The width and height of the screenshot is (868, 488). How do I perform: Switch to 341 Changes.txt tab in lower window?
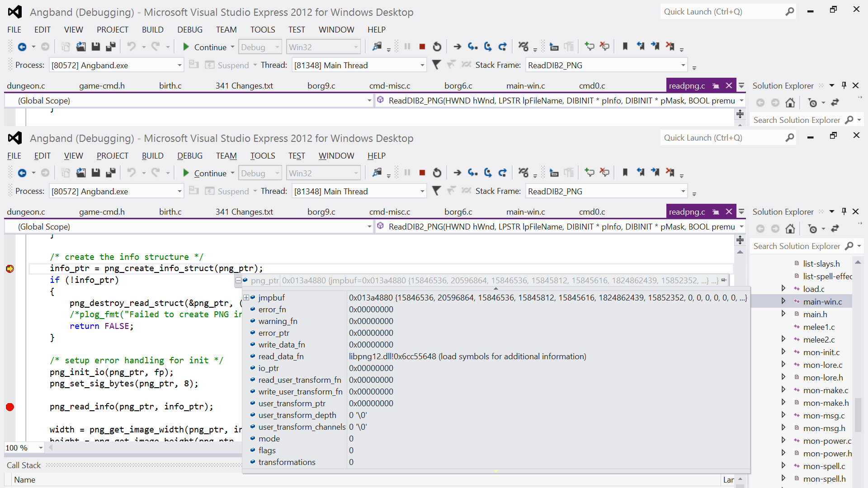click(x=244, y=212)
